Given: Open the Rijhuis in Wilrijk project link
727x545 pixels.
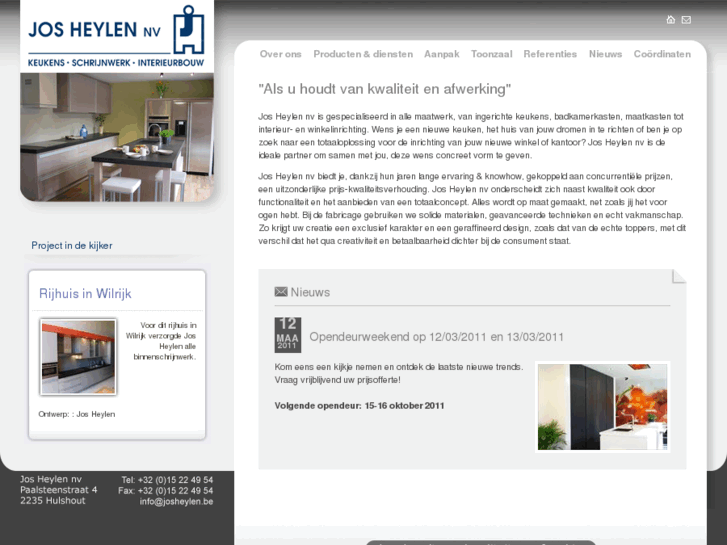Looking at the screenshot, I should coord(85,294).
